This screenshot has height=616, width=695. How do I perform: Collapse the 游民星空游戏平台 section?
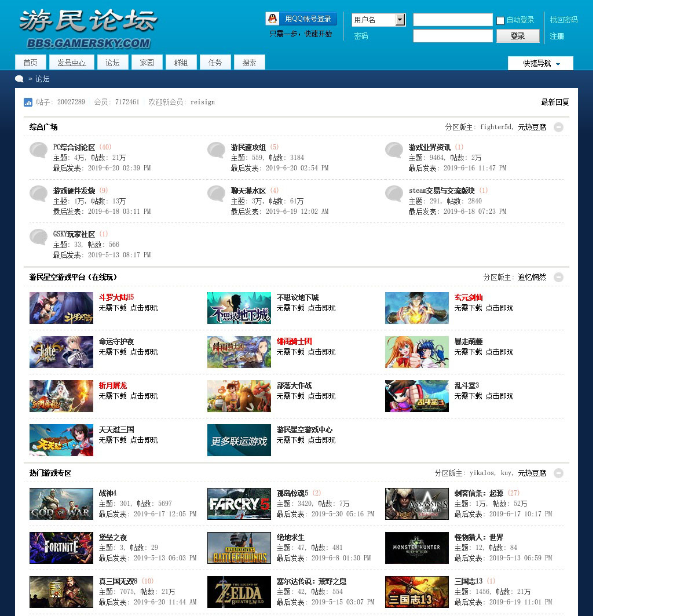coord(558,277)
